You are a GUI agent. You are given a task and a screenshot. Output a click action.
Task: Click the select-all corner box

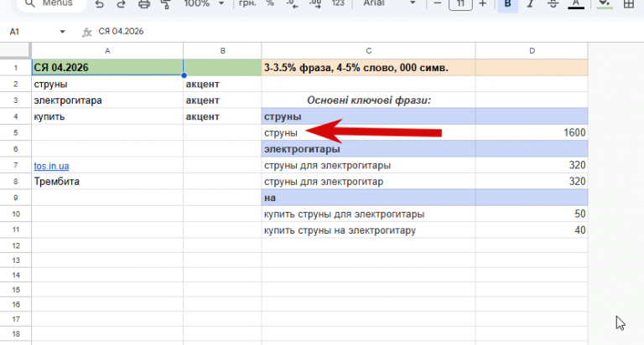(x=15, y=51)
